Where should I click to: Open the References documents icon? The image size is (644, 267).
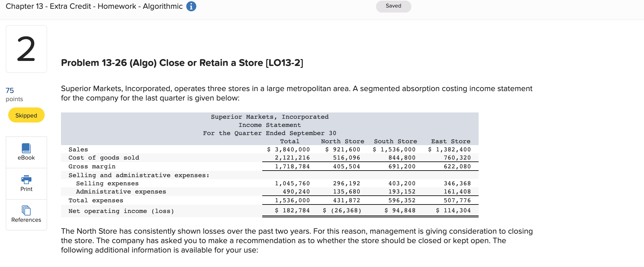click(26, 210)
